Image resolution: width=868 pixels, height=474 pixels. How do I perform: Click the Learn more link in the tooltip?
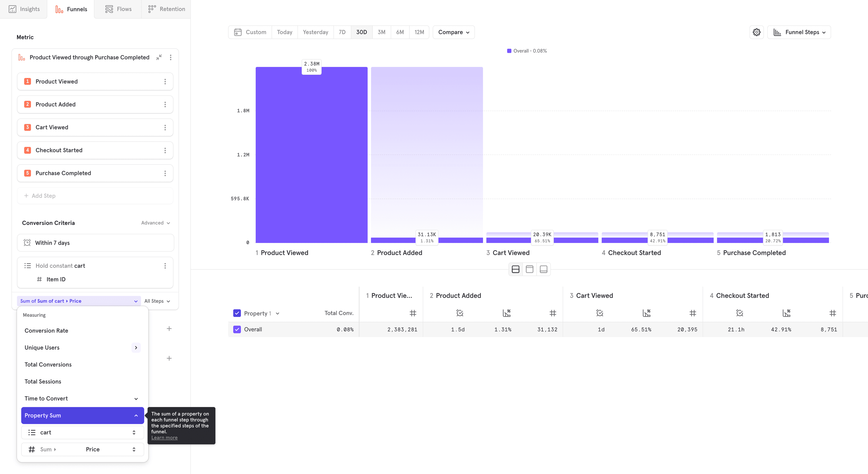[x=164, y=437]
